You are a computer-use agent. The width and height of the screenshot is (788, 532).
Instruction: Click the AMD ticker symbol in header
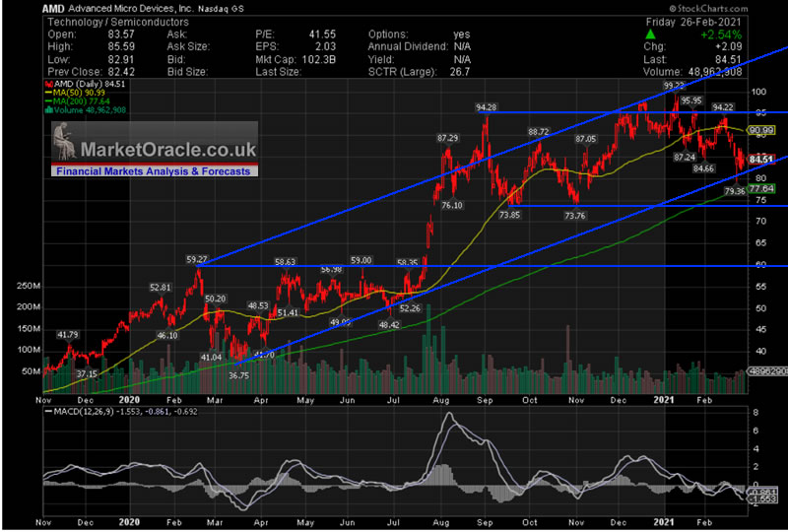point(54,8)
